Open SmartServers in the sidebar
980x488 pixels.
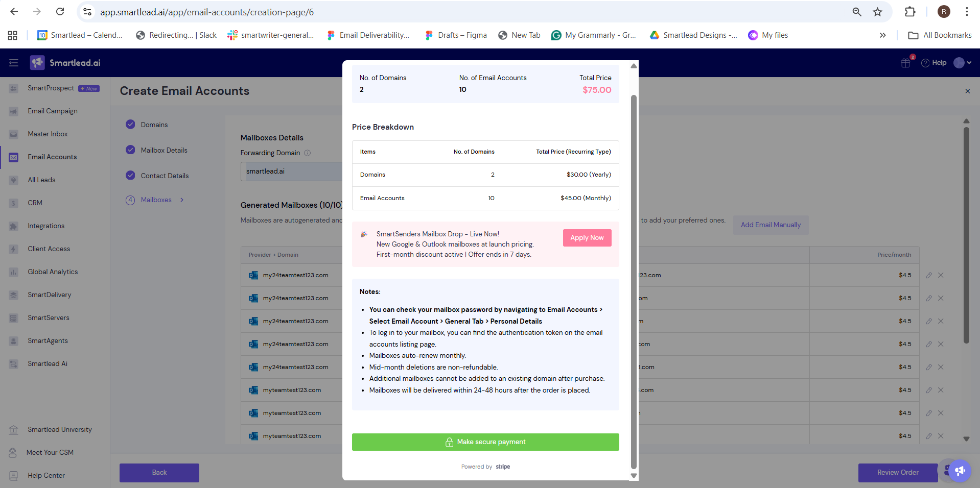pyautogui.click(x=48, y=318)
